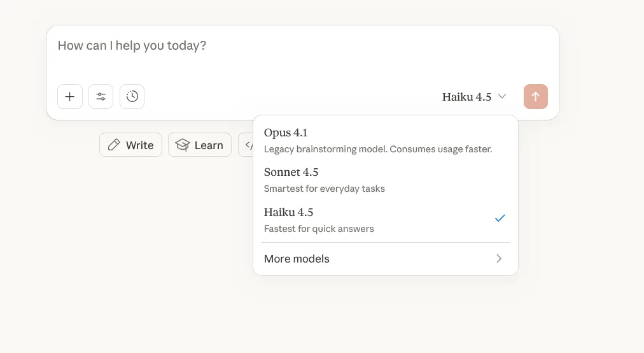Click the Learn suggestion button

[x=200, y=145]
